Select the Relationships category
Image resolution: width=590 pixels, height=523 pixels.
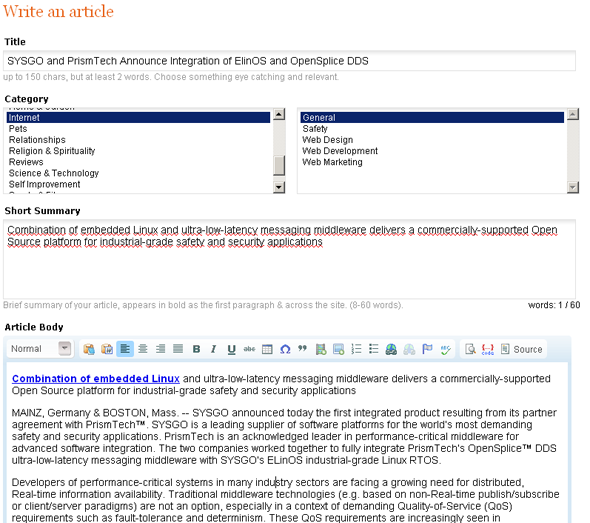pos(138,140)
